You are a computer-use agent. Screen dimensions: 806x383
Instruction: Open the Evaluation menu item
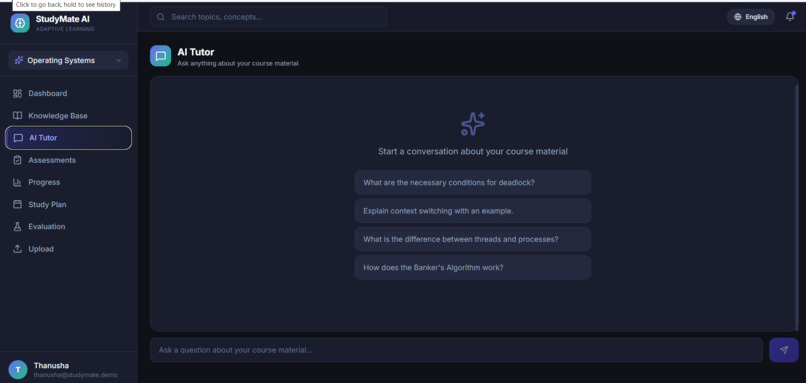[68, 227]
